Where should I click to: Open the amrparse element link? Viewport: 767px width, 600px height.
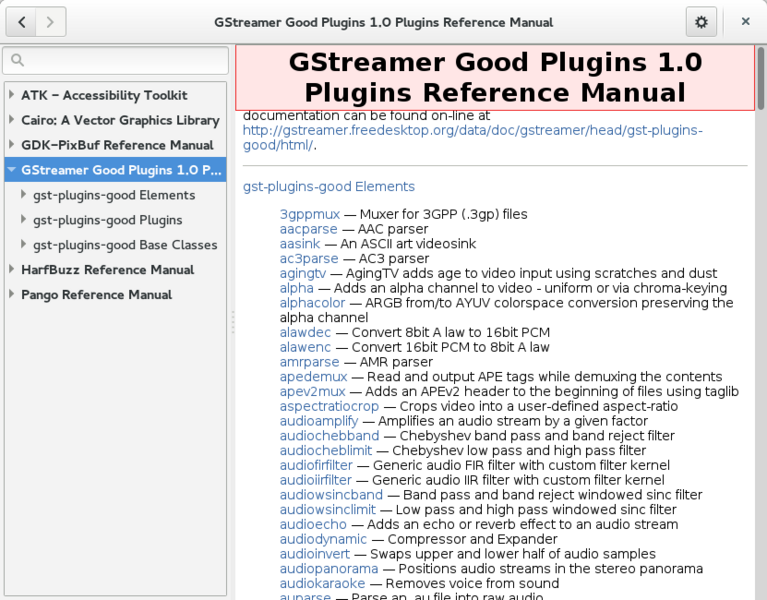point(309,362)
